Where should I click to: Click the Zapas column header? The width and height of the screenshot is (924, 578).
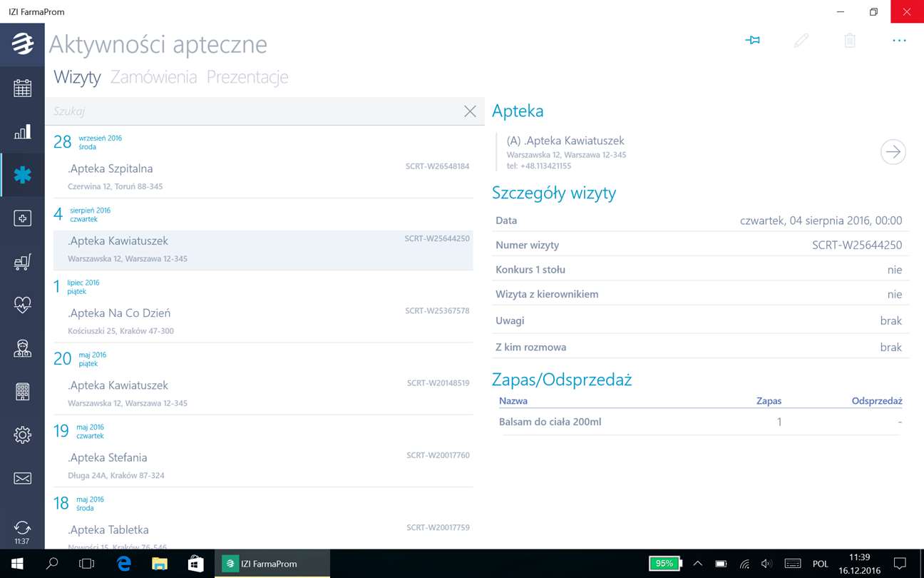769,401
